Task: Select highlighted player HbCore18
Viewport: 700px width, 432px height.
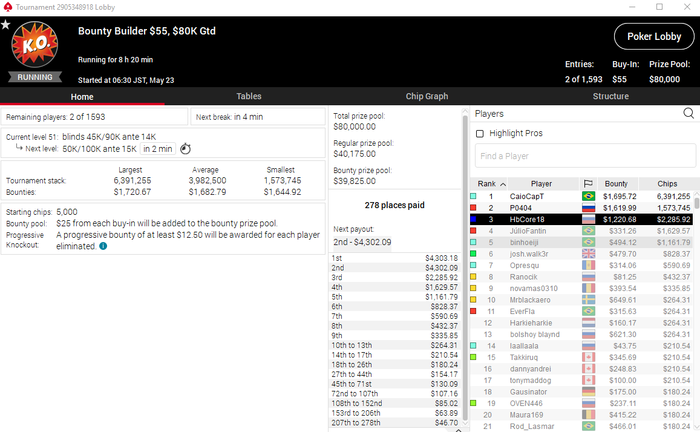Action: (582, 220)
